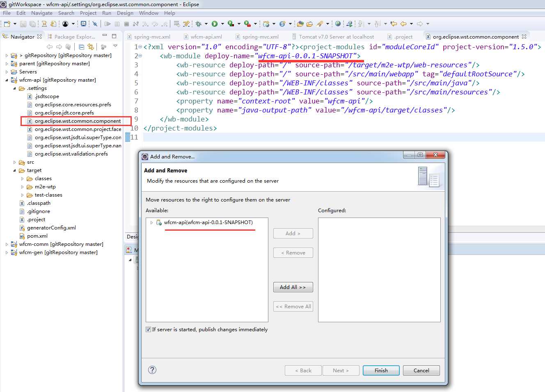Toggle publish changes immediately checkbox
The image size is (545, 392).
[x=149, y=329]
